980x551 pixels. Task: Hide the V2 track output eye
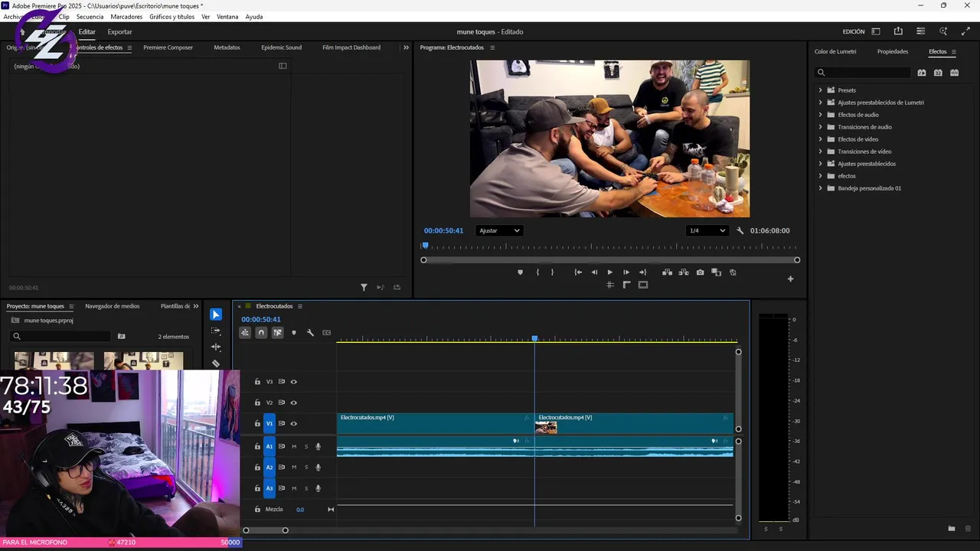coord(293,403)
